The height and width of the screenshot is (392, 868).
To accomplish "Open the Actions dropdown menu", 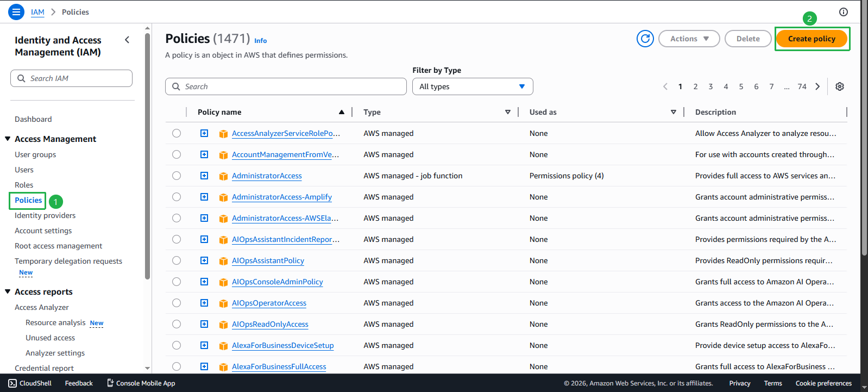I will [689, 39].
